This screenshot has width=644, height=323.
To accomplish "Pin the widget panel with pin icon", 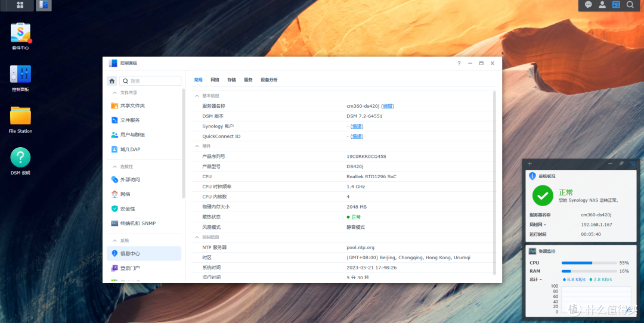I will coord(621,163).
